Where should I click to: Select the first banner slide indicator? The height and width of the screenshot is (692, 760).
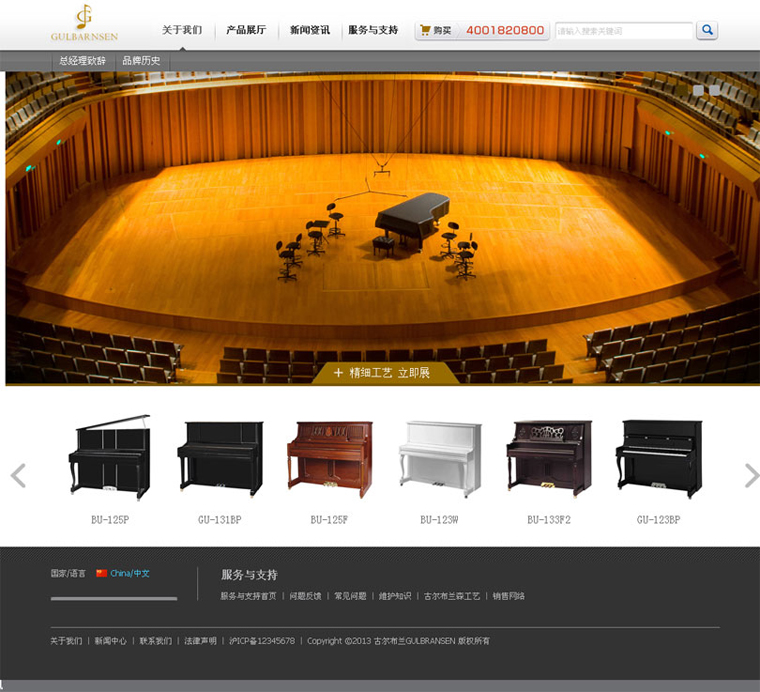tap(699, 90)
